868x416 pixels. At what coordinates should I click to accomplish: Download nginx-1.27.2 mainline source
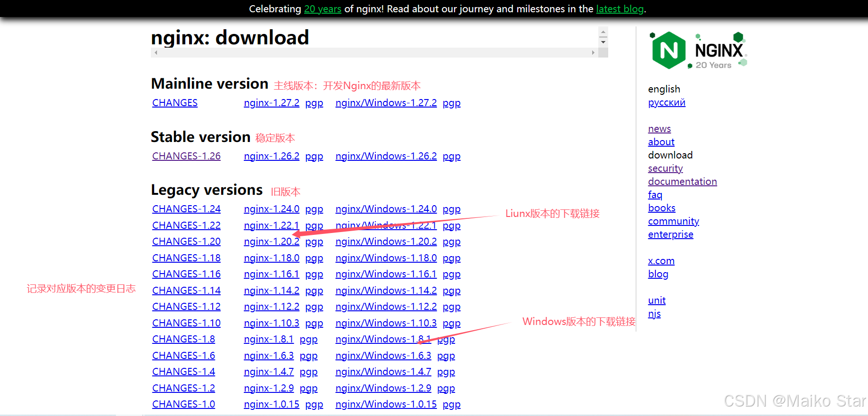pyautogui.click(x=272, y=103)
